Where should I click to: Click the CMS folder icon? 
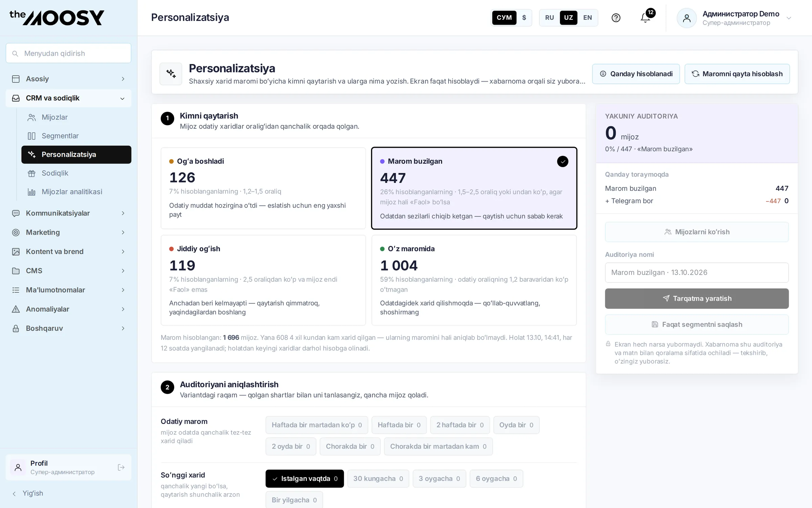(16, 271)
